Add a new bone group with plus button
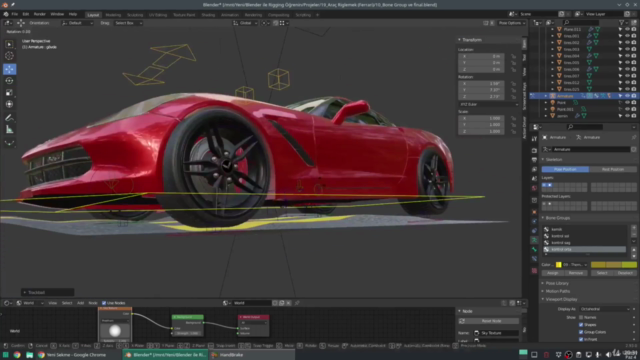This screenshot has height=360, width=640. (634, 228)
